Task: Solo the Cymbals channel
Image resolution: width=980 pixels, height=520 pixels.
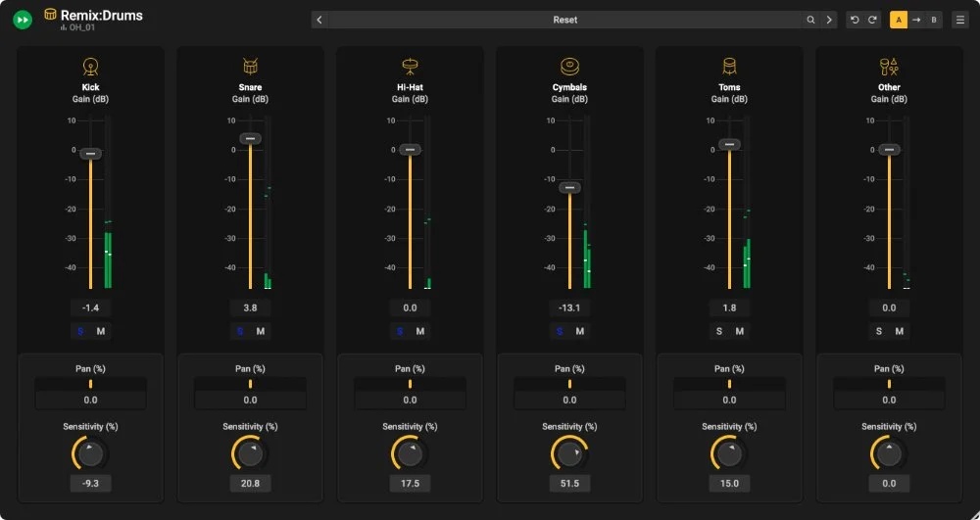Action: [560, 331]
